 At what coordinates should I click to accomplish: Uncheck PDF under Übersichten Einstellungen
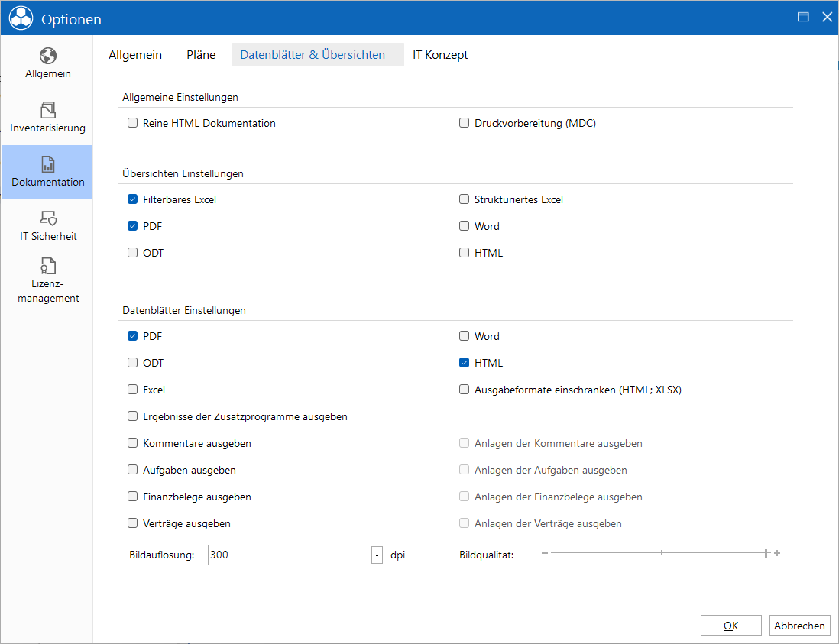pyautogui.click(x=133, y=226)
